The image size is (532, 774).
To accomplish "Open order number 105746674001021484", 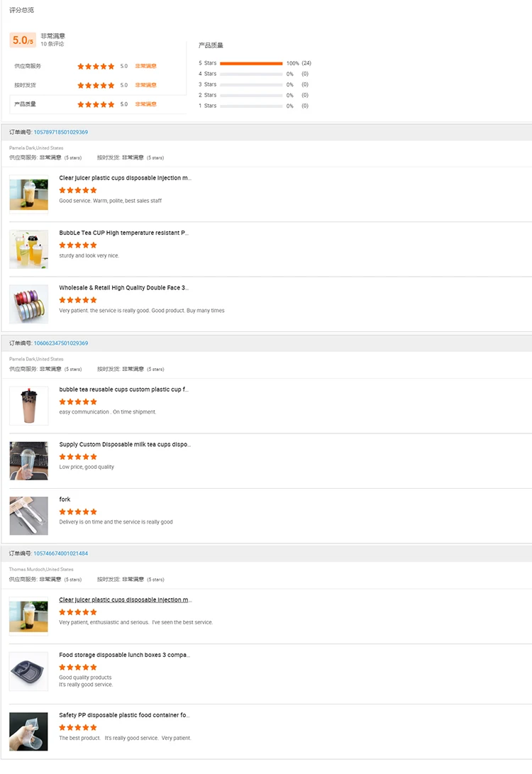I will [x=61, y=553].
